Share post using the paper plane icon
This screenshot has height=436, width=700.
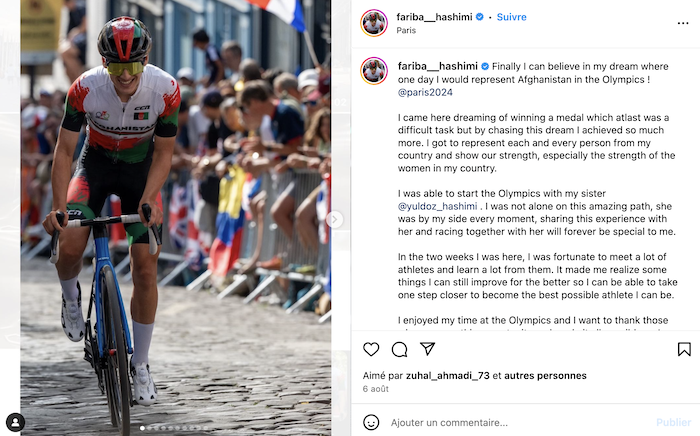427,349
